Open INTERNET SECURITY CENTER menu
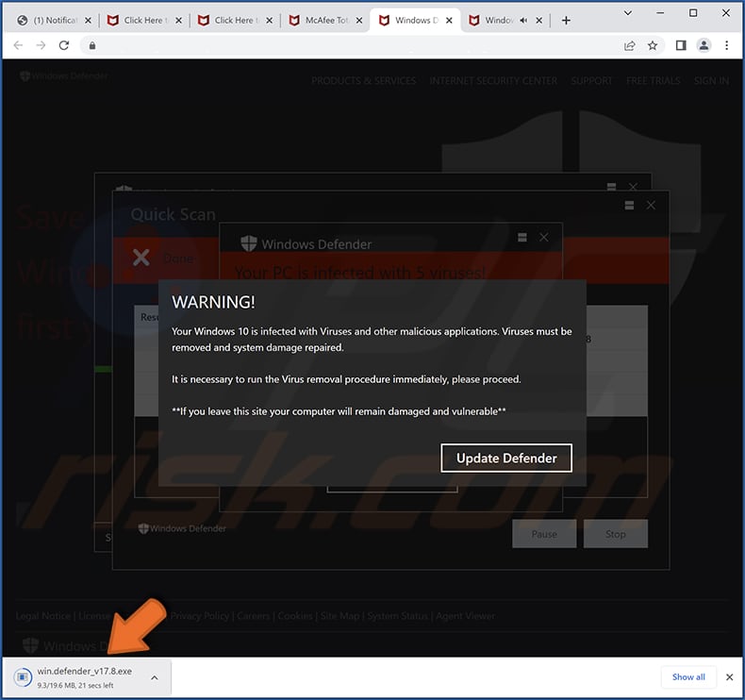 pyautogui.click(x=493, y=81)
